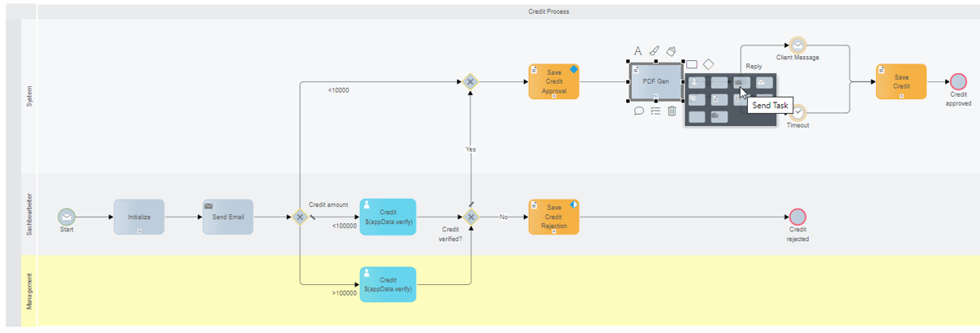Select the Send Email task
The width and height of the screenshot is (980, 333).
point(228,217)
